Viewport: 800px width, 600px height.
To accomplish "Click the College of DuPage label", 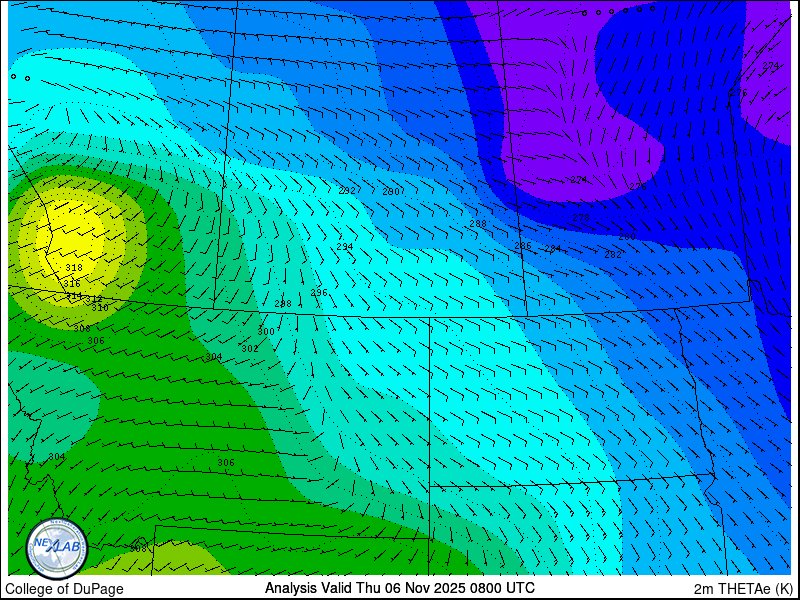I will (64, 589).
